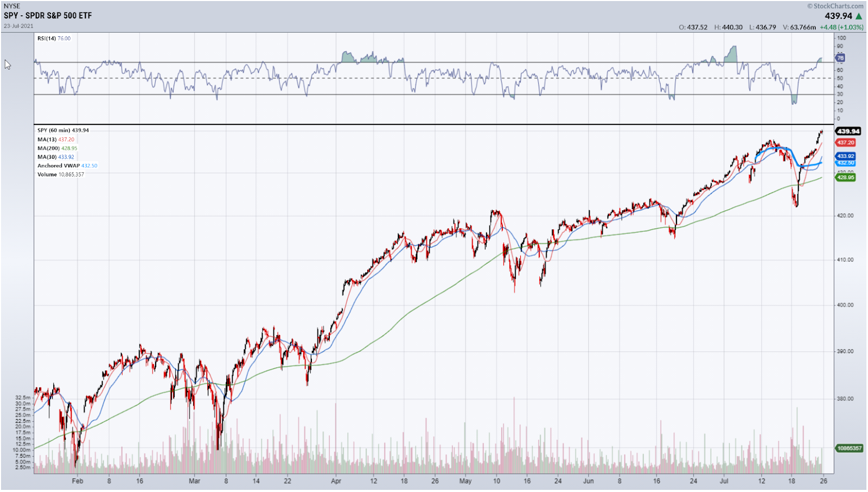This screenshot has width=868, height=492.
Task: Click the NYSE exchange label
Action: [12, 6]
